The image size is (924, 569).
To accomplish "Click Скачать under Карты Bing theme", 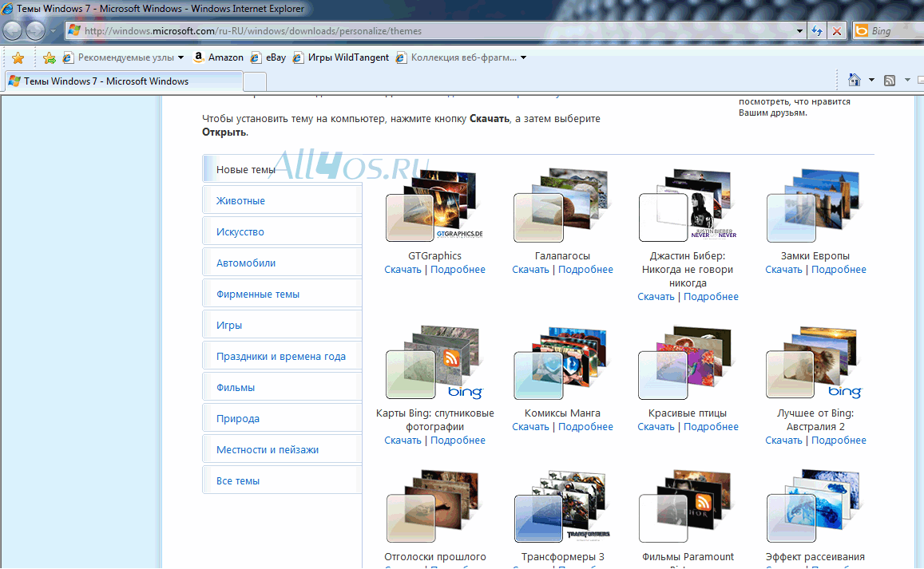I will tap(403, 441).
